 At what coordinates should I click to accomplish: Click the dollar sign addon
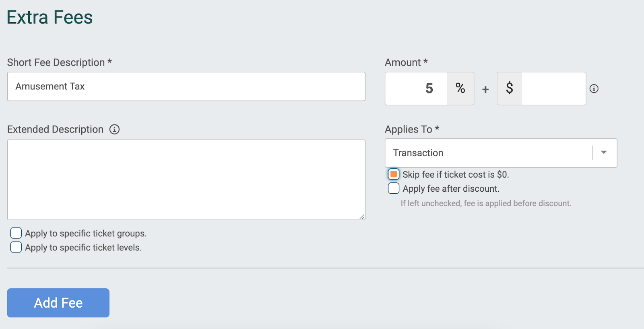510,89
